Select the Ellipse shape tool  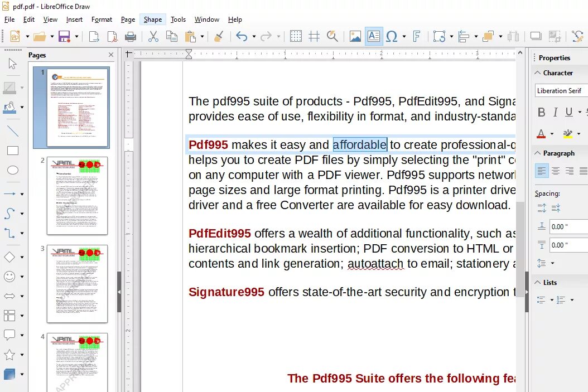point(12,170)
